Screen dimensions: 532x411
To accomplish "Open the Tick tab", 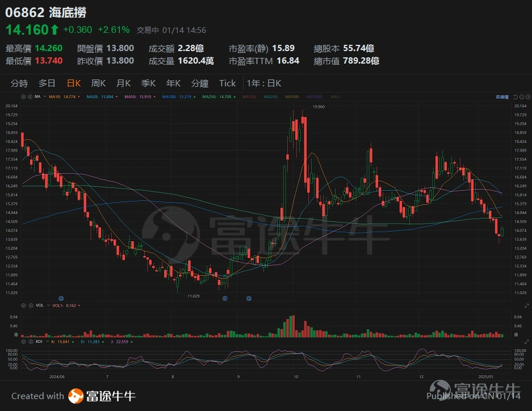I will [227, 83].
